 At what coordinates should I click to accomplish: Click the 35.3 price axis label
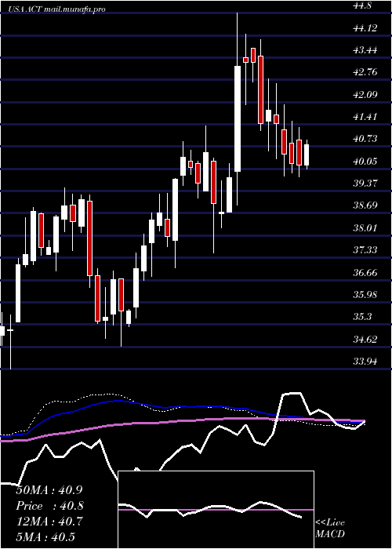click(362, 317)
